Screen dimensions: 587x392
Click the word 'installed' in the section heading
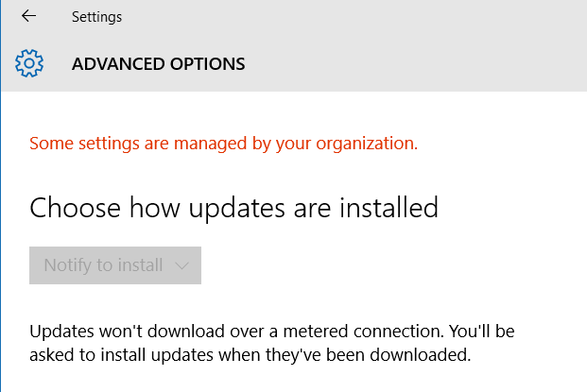point(388,208)
